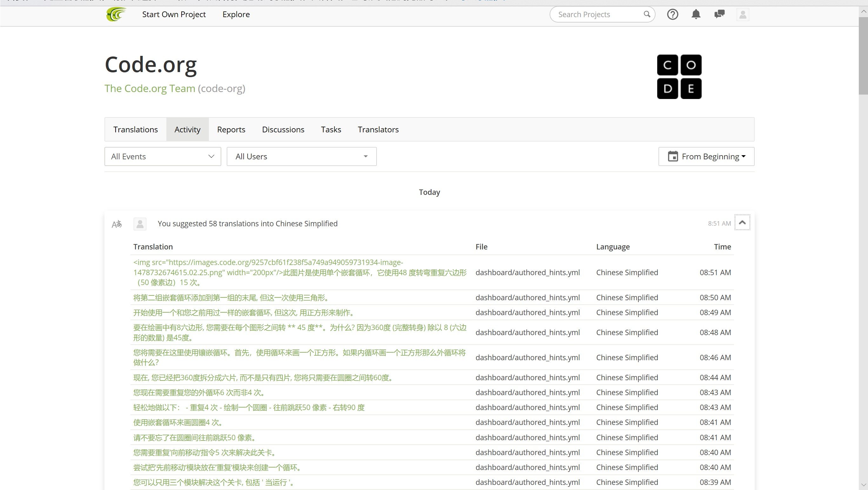Screen dimensions: 868x490
Task: Click the translation activity type icon
Action: click(x=117, y=224)
